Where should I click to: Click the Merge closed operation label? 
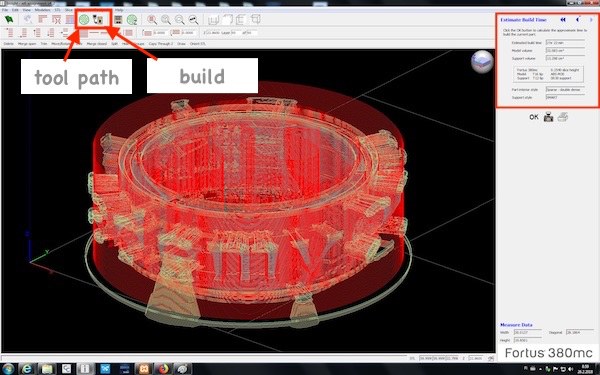click(x=96, y=44)
